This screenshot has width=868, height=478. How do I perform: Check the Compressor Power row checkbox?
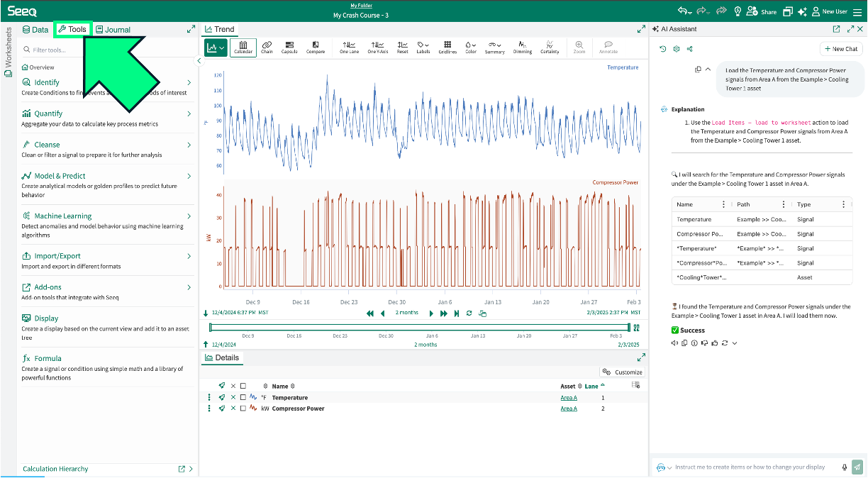(243, 408)
